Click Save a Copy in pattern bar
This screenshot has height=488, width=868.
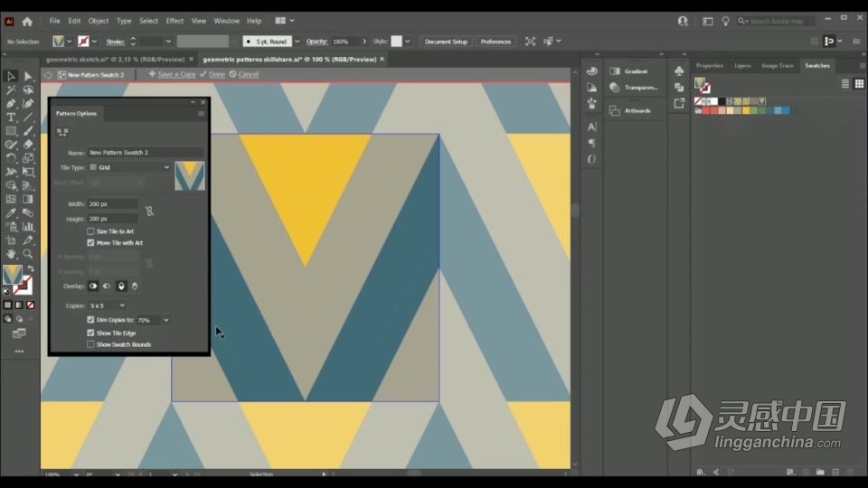[172, 74]
